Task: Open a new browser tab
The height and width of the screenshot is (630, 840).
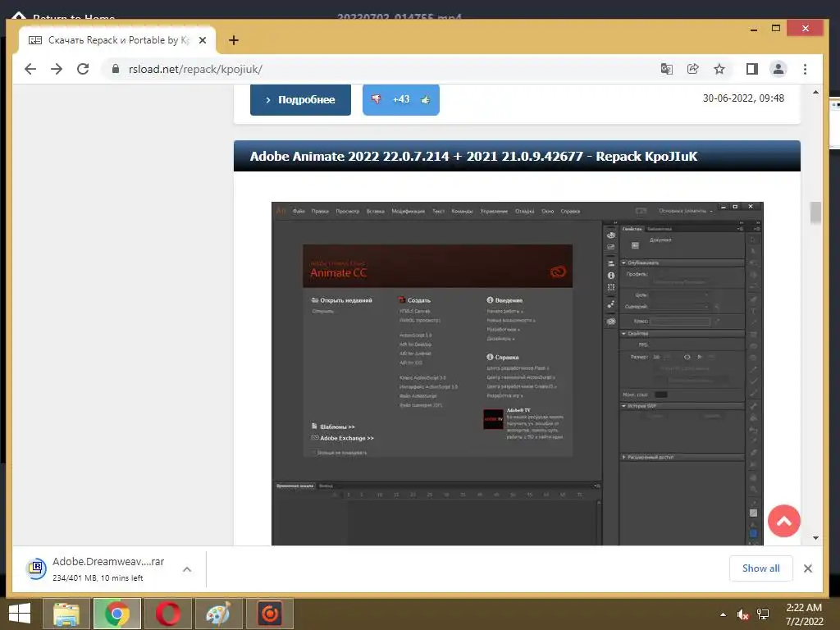Action: 234,40
